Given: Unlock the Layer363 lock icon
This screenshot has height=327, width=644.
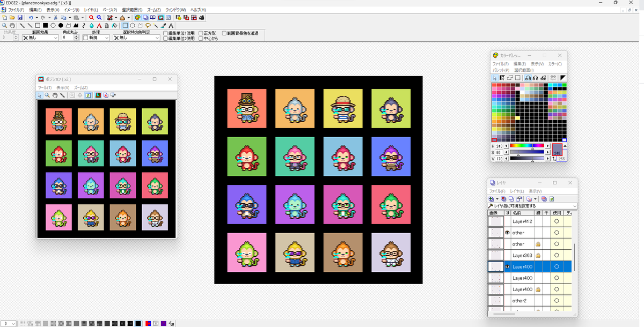Looking at the screenshot, I should click(538, 256).
